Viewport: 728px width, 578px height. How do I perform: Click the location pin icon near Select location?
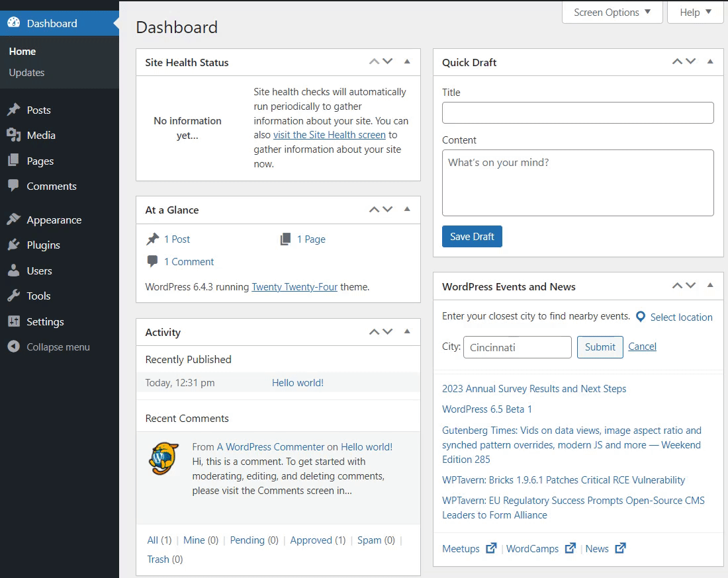point(640,317)
